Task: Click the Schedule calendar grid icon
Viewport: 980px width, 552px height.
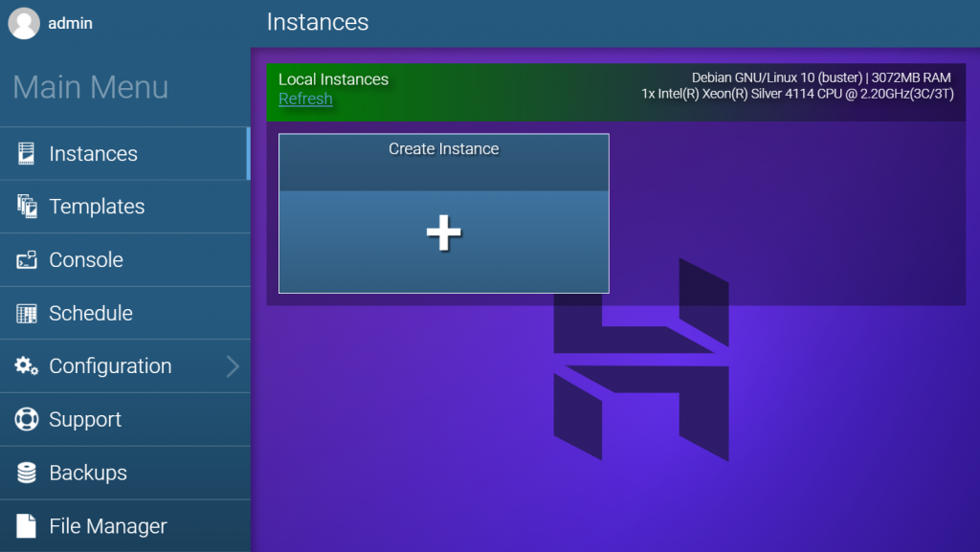Action: [26, 314]
